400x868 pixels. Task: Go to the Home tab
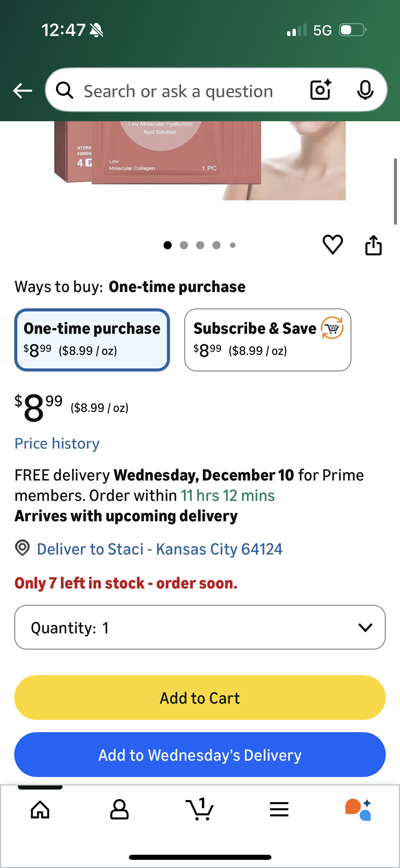40,810
